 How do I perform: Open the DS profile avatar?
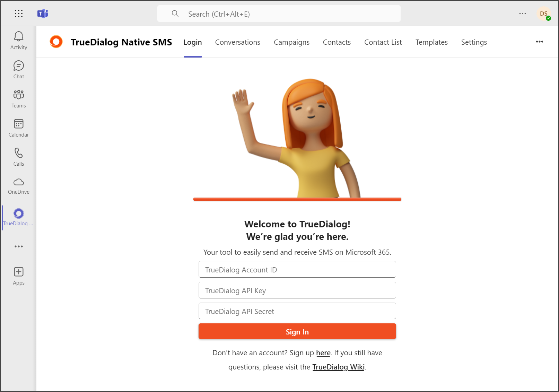(x=544, y=14)
